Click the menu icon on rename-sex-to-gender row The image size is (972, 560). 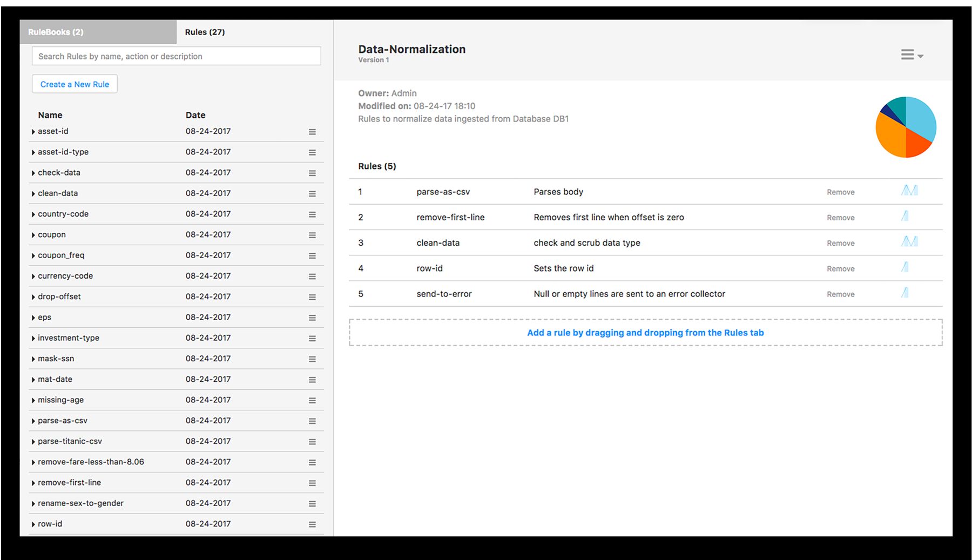point(312,504)
